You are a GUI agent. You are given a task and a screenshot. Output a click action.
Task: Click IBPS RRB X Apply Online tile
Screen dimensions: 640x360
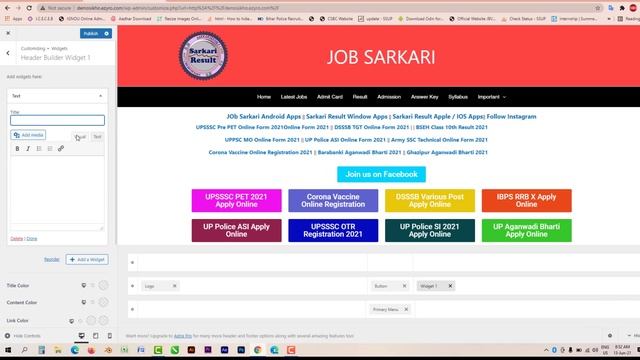[x=527, y=200]
